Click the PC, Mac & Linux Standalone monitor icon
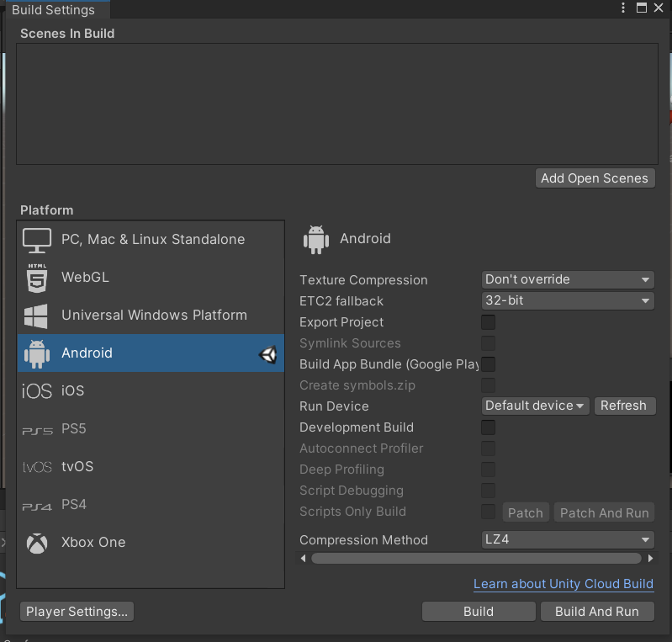672x642 pixels. [x=37, y=240]
